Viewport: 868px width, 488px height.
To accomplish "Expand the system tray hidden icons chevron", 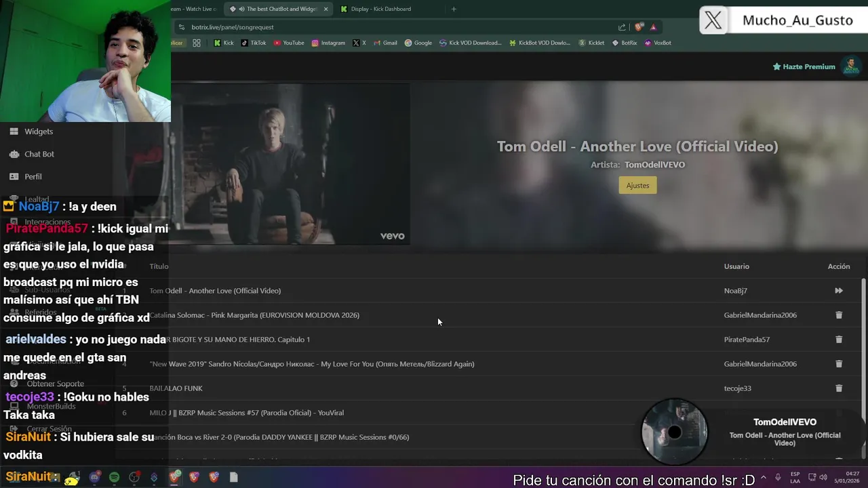I will coord(764,477).
